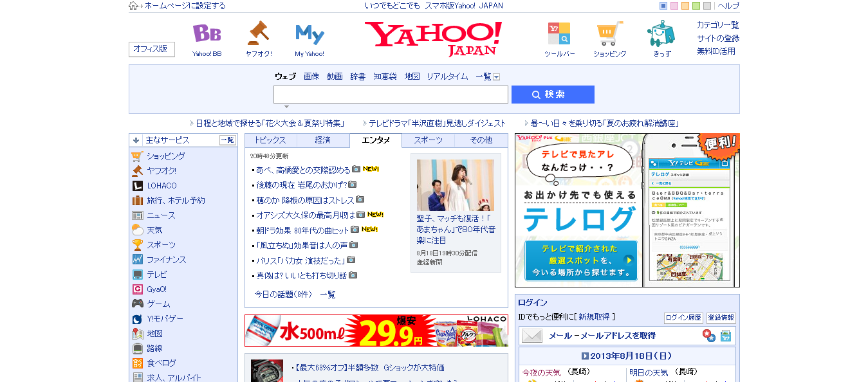Open the 花火大会＆夏祭り特集 link
The image size is (868, 382).
[x=270, y=123]
